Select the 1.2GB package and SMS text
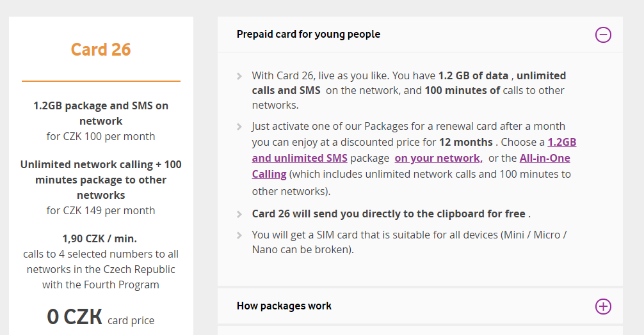The image size is (644, 335). [x=101, y=113]
